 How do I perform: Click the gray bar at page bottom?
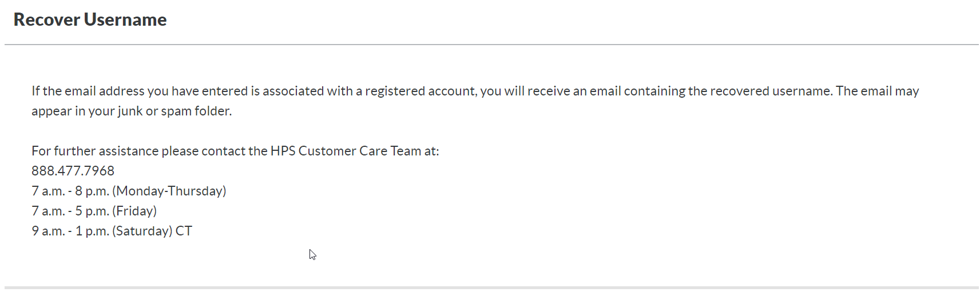click(491, 287)
